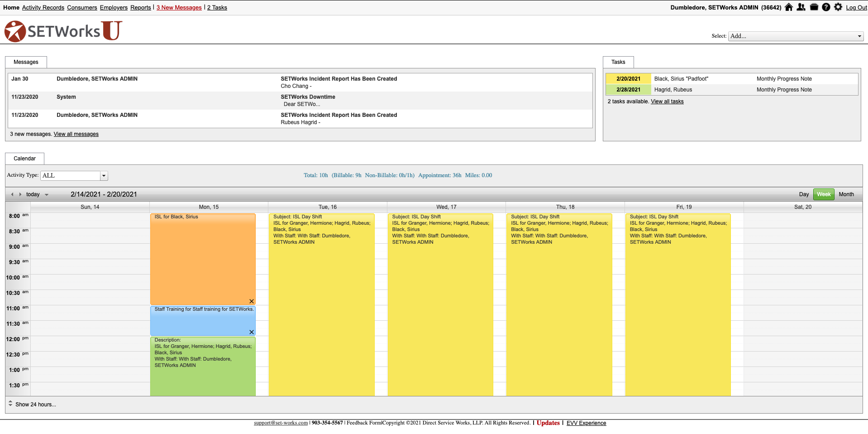The width and height of the screenshot is (868, 434).
Task: Open Activity Records menu
Action: 43,8
